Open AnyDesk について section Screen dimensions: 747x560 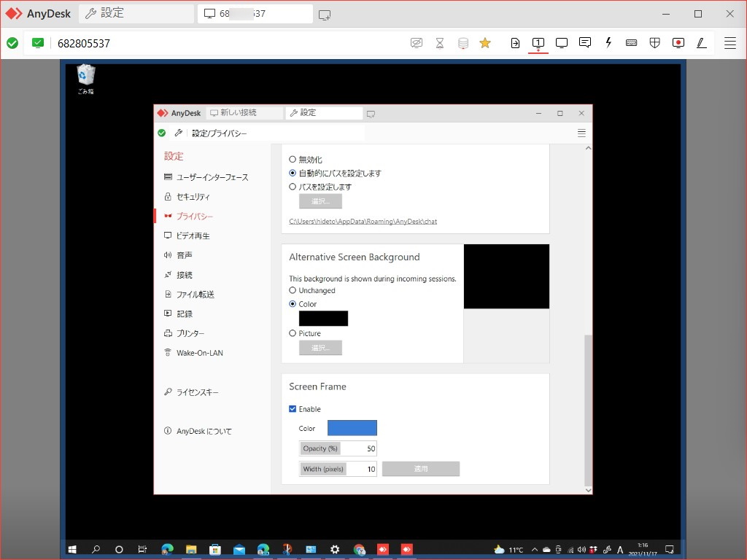tap(198, 431)
